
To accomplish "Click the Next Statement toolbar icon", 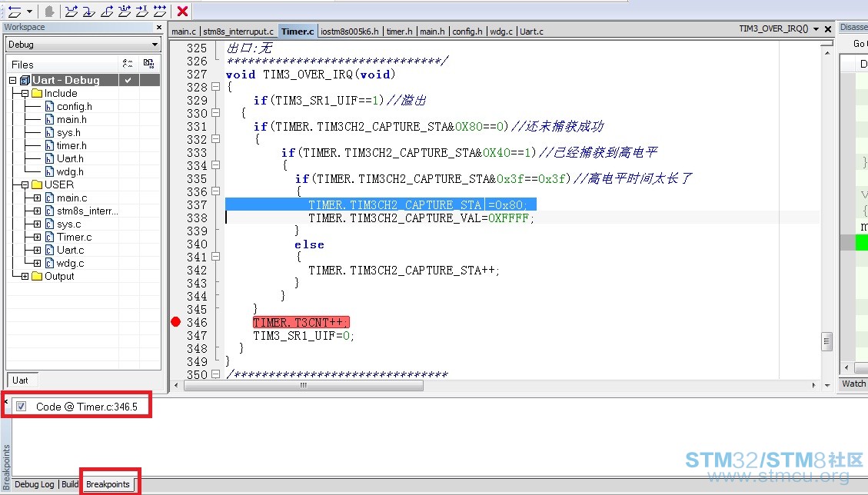I will 125,11.
